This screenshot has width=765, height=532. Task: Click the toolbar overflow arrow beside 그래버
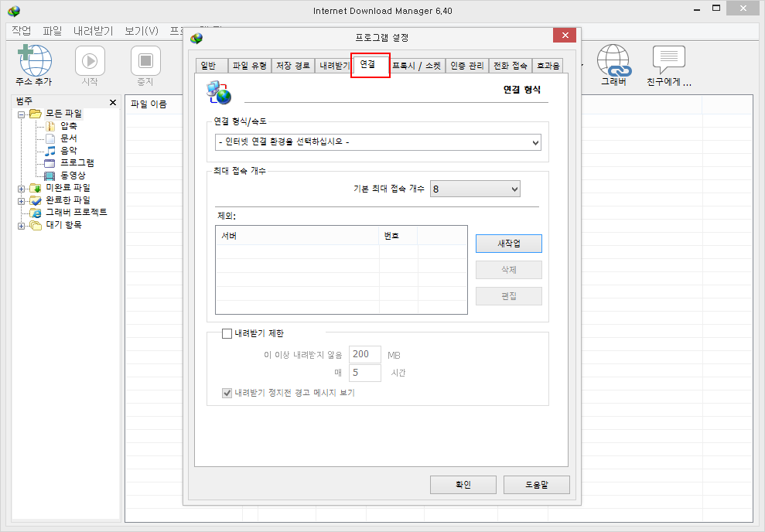coord(581,65)
